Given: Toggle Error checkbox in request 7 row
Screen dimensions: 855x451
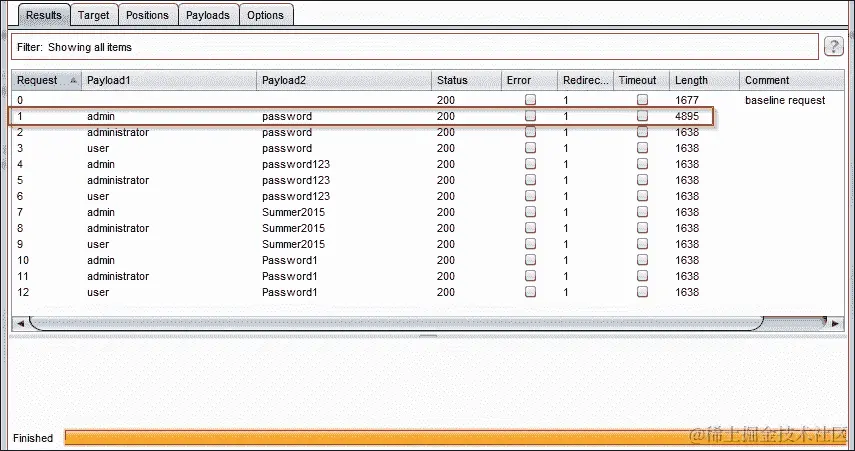Looking at the screenshot, I should click(530, 212).
